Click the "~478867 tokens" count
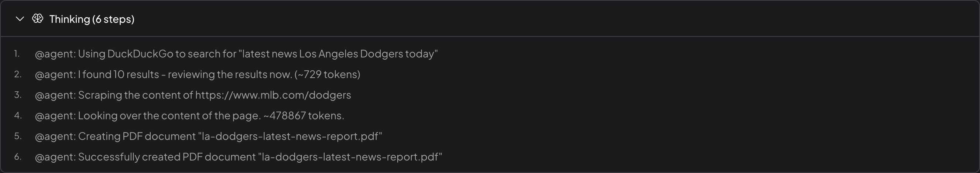 [x=303, y=116]
